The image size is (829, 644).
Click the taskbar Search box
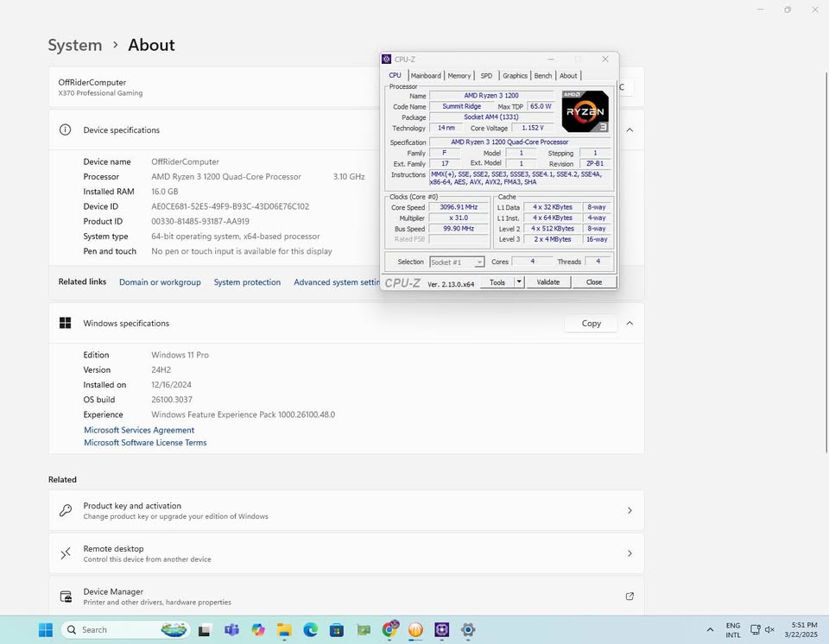coord(125,629)
